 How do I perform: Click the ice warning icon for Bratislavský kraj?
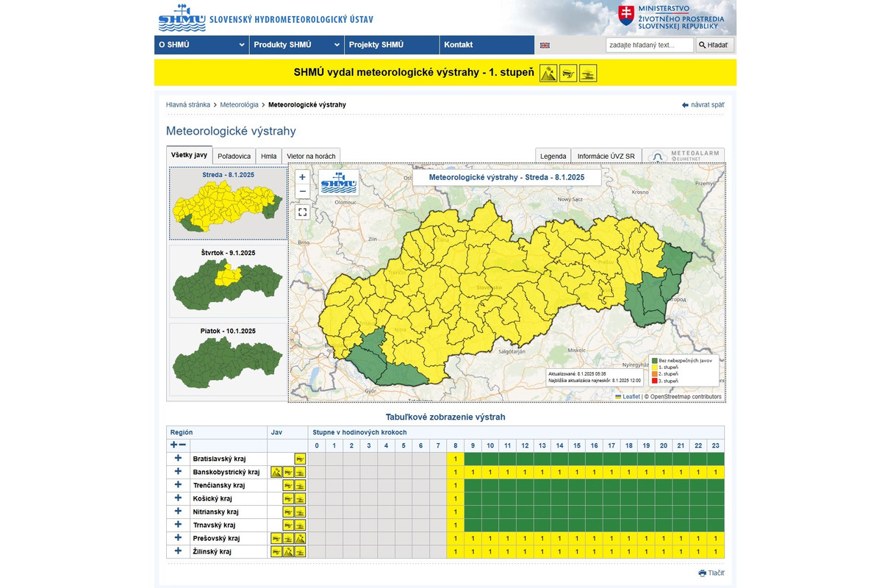(x=300, y=459)
